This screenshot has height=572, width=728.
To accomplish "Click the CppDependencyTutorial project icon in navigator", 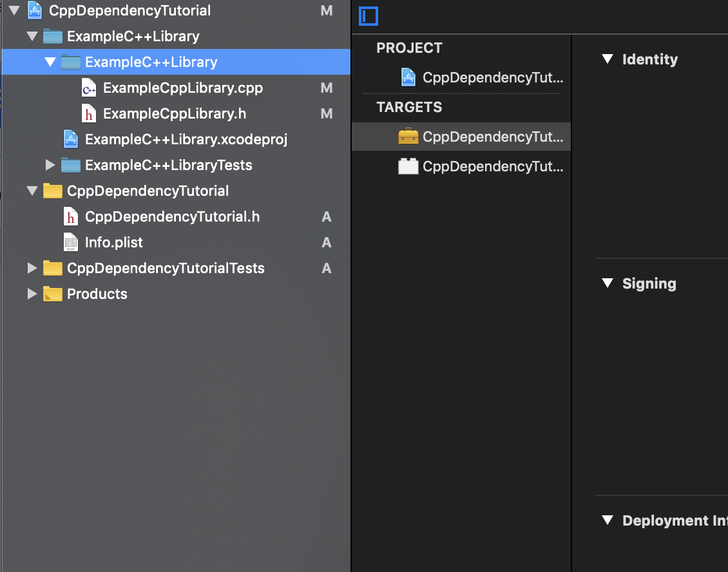I will click(x=34, y=10).
